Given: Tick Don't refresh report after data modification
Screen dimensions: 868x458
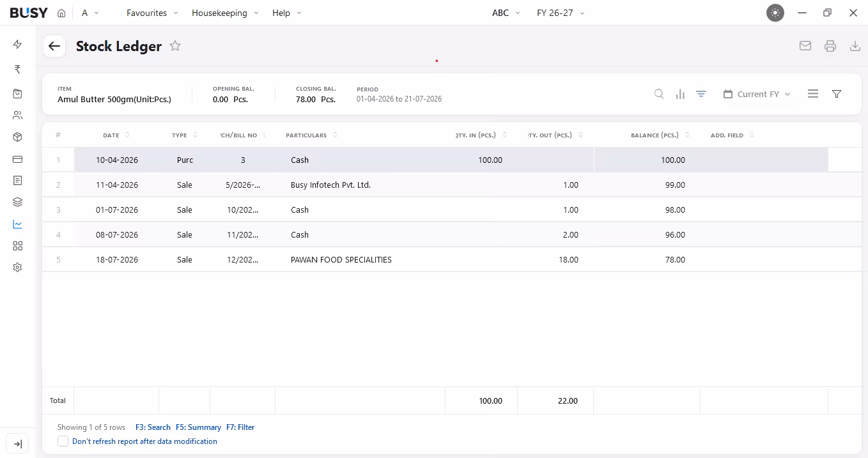Looking at the screenshot, I should (63, 441).
